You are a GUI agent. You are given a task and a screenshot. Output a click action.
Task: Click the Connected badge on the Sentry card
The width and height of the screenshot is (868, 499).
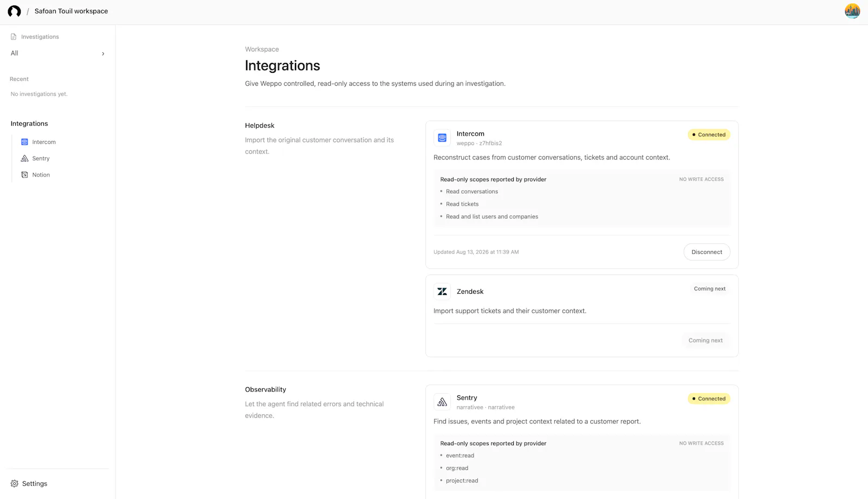[709, 399]
